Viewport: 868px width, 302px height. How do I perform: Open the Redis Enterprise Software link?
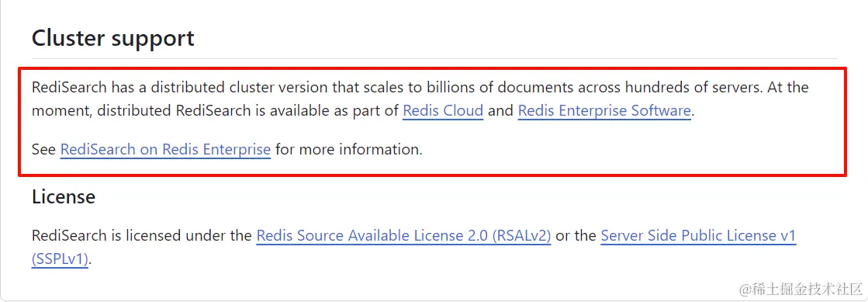point(604,111)
